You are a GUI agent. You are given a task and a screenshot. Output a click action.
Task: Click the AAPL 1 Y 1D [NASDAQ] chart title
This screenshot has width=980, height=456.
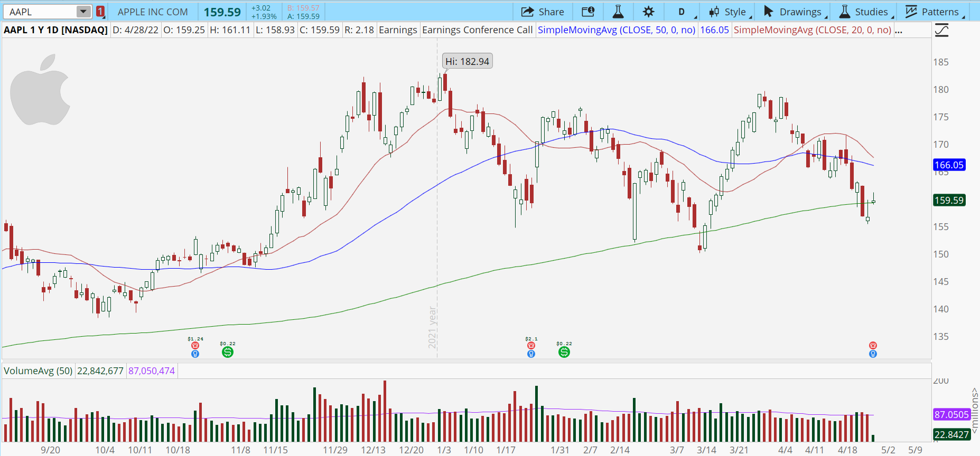pyautogui.click(x=55, y=30)
